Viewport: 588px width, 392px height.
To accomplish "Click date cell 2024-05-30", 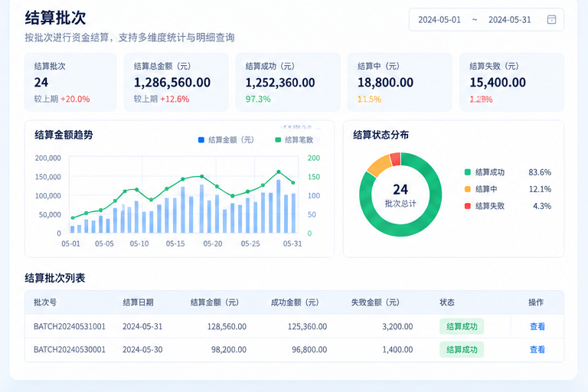I will pyautogui.click(x=142, y=350).
